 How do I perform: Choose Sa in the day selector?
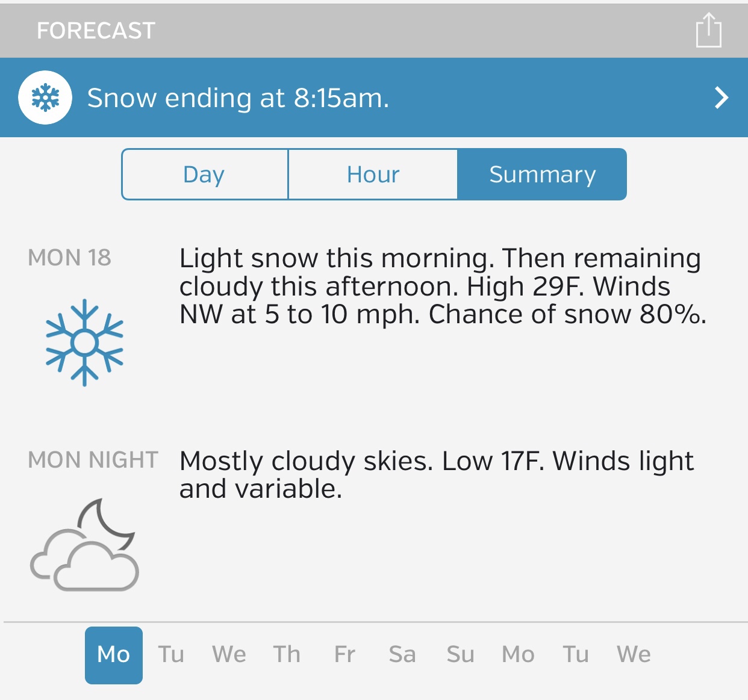(x=402, y=655)
